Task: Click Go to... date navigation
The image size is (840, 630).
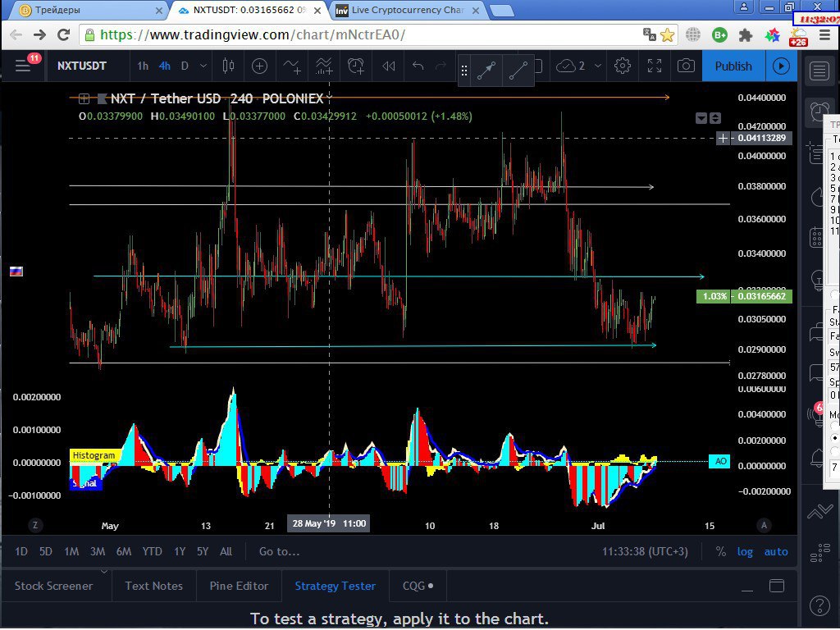Action: [x=279, y=551]
